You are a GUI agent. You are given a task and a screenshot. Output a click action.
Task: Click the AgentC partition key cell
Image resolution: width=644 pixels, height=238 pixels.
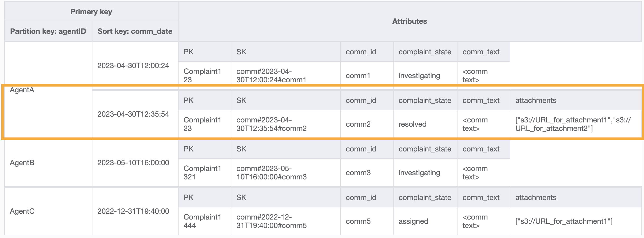[x=22, y=211]
